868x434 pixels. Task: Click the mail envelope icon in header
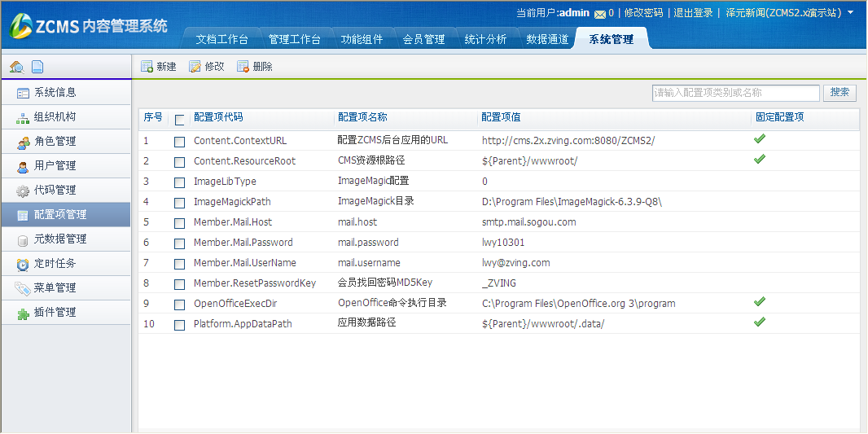[x=600, y=14]
